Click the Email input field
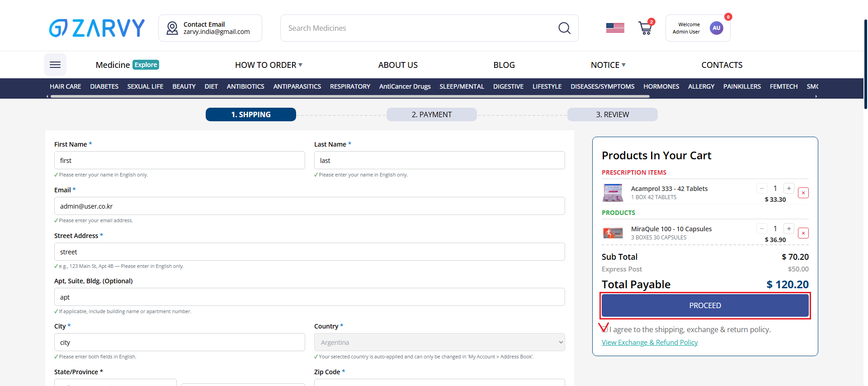Screen dimensions: 868x386 [310, 206]
